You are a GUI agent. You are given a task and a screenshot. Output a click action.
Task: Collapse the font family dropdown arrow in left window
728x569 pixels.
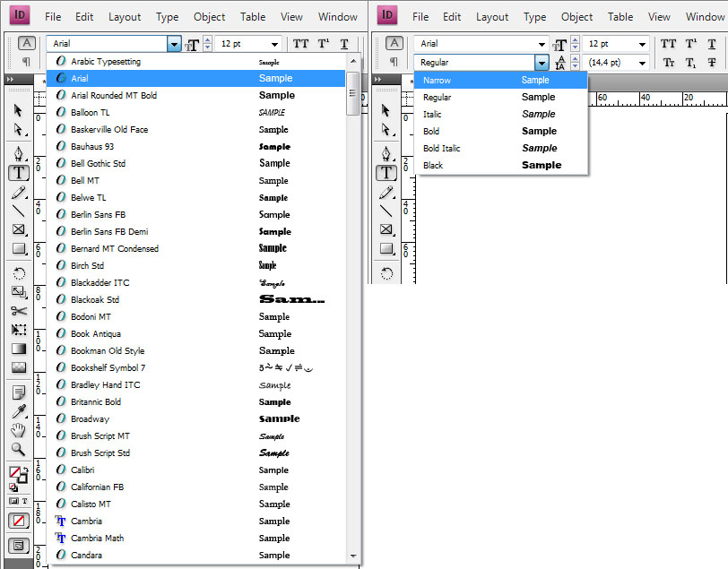pos(174,44)
